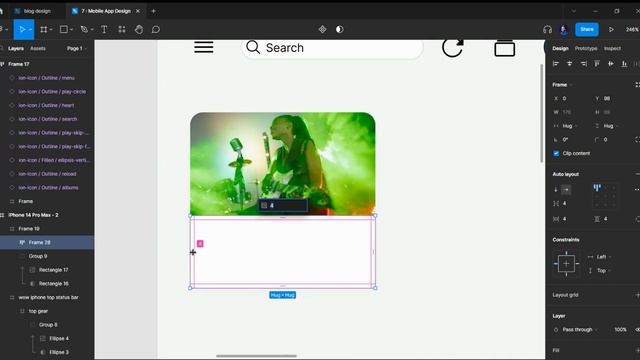Open auto layout advanced settings dots
Screen dimensions: 640x360
pos(637,189)
